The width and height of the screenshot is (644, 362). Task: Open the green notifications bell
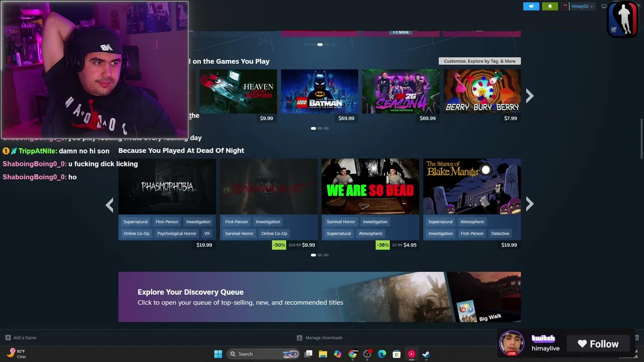click(550, 6)
